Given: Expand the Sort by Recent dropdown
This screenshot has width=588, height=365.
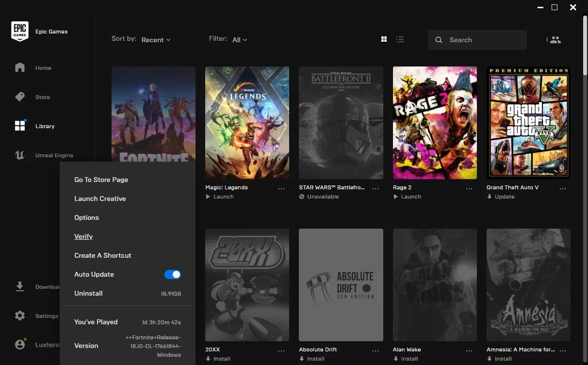Looking at the screenshot, I should click(156, 40).
